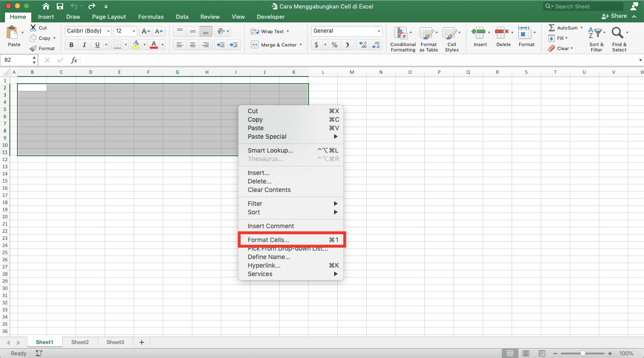Open Find & Select menu
This screenshot has width=644, height=358.
[x=619, y=39]
